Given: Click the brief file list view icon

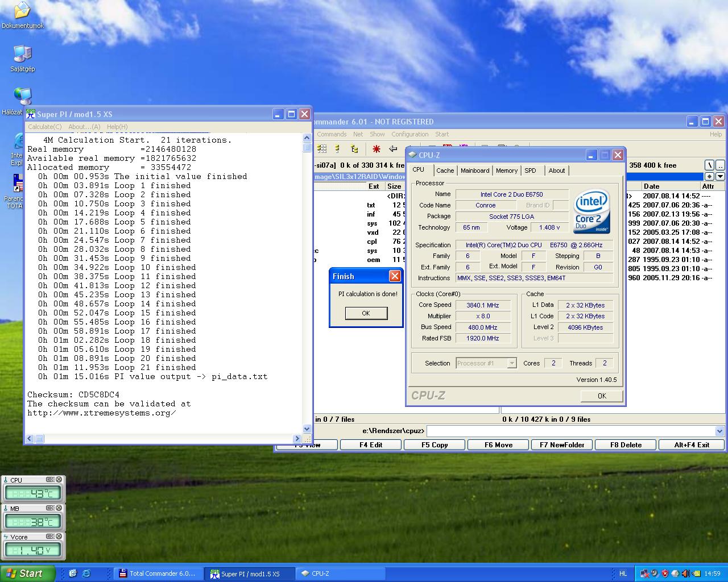Looking at the screenshot, I should 337,149.
